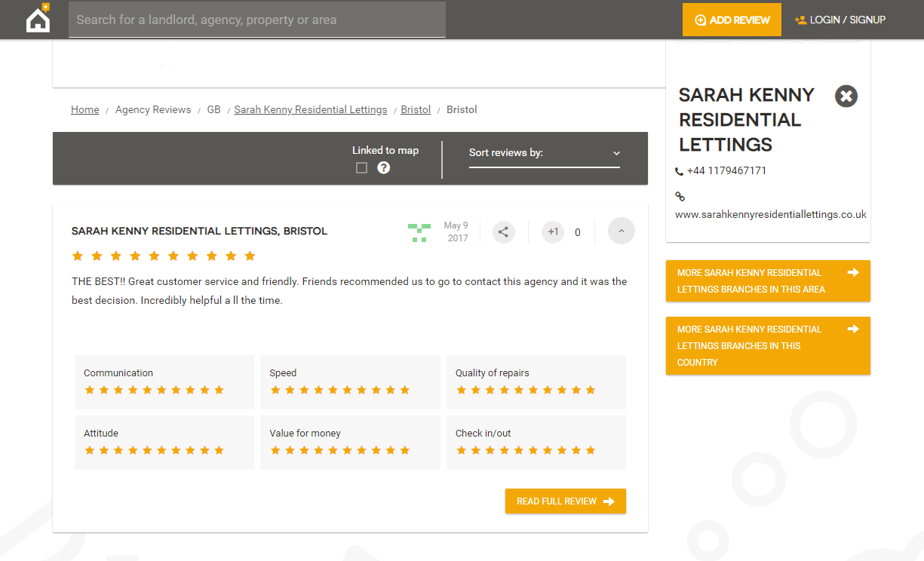This screenshot has height=561, width=924.
Task: Select the Bristol breadcrumb link
Action: [416, 109]
